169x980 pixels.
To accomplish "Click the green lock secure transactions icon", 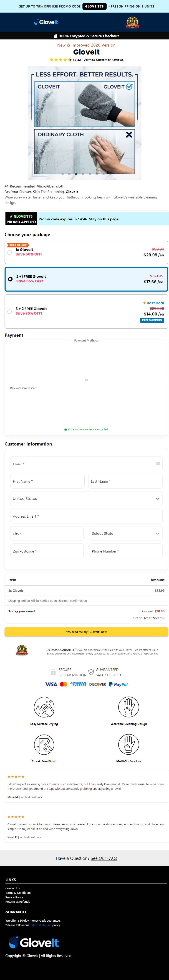I will (66, 429).
